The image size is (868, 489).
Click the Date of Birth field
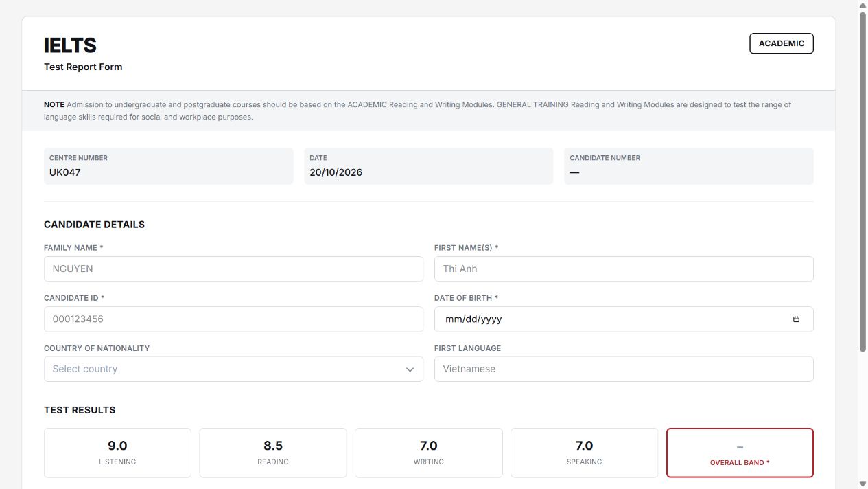click(x=624, y=319)
